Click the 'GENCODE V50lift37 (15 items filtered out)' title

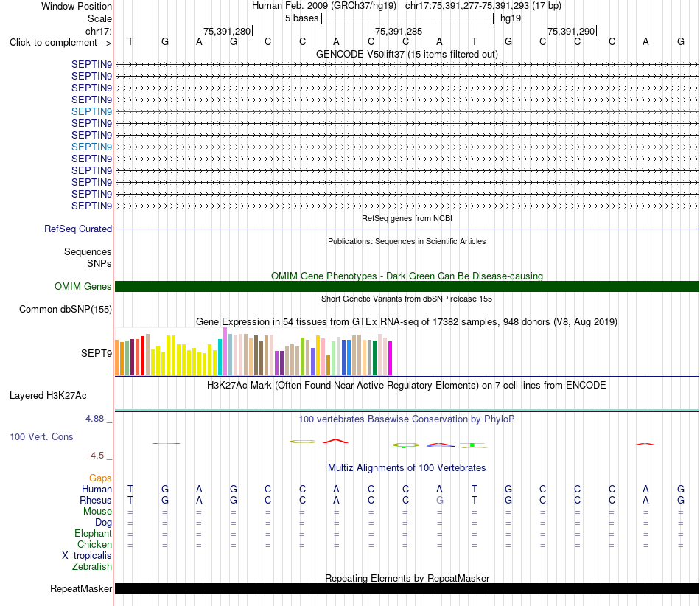pyautogui.click(x=407, y=54)
